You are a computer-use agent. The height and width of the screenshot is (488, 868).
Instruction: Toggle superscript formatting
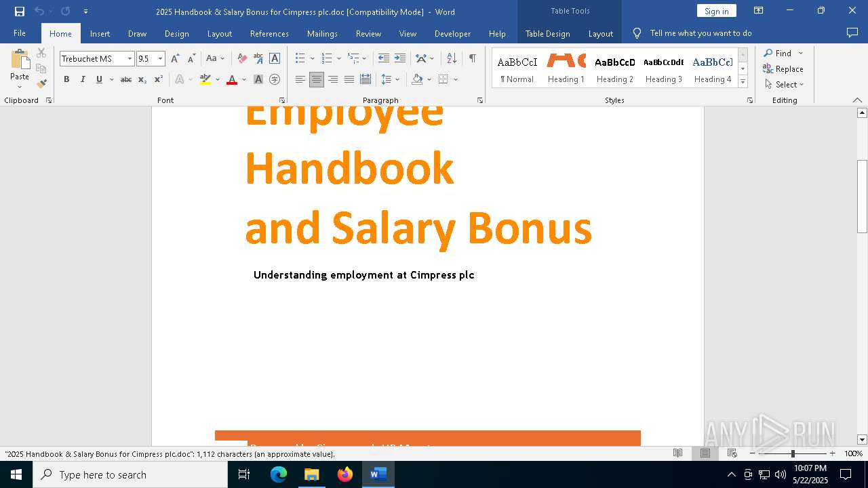pyautogui.click(x=159, y=79)
